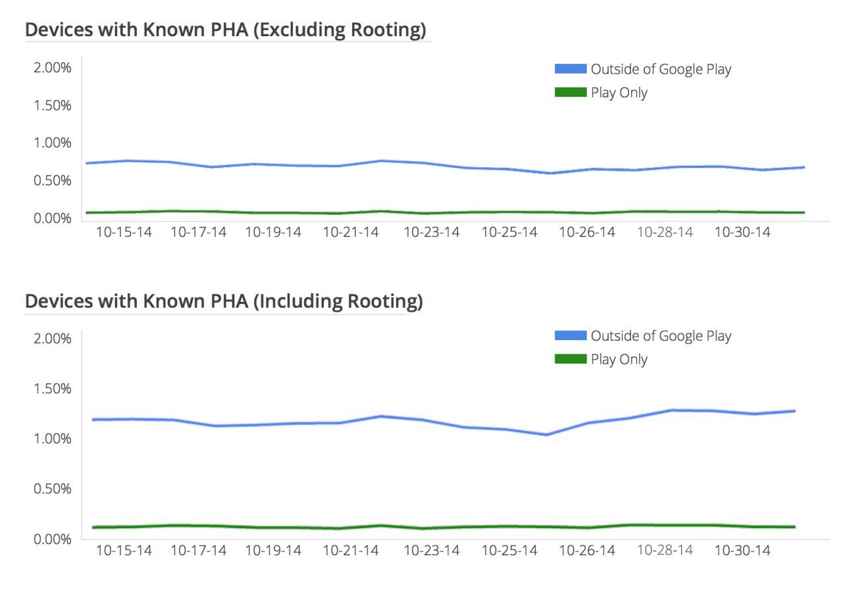Select 'Play Only' label in Including Rooting legend
868x592 pixels.
point(619,359)
